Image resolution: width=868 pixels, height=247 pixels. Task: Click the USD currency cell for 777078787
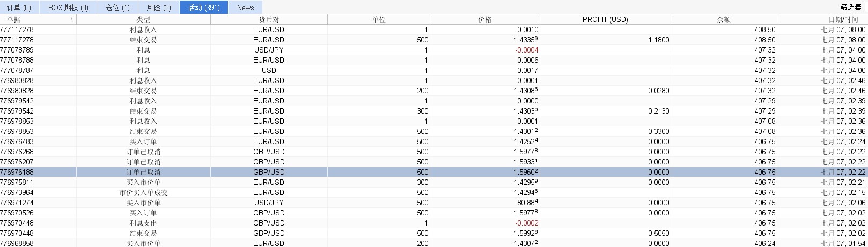pos(269,70)
